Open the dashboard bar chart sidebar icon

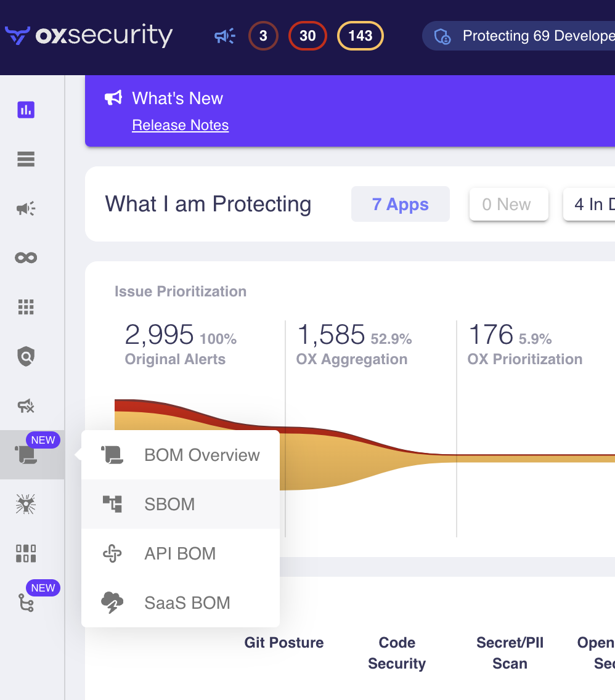[x=26, y=110]
